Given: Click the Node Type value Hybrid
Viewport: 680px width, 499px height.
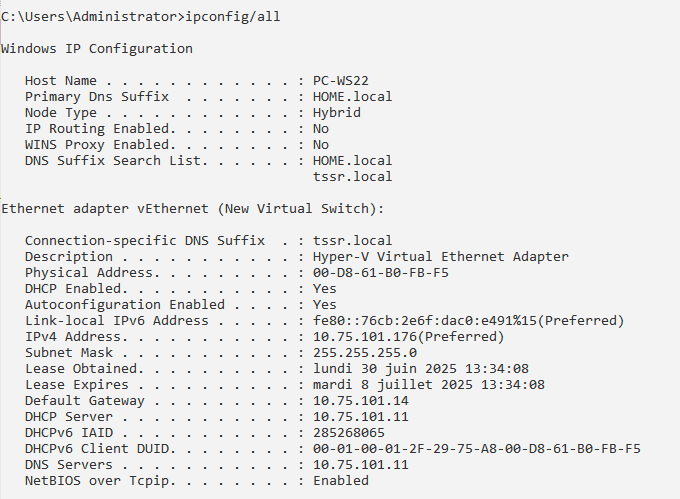Looking at the screenshot, I should click(336, 112).
